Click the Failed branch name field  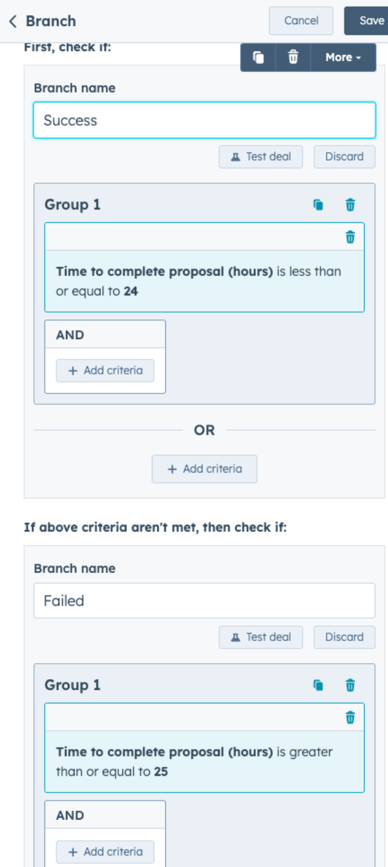pos(205,600)
